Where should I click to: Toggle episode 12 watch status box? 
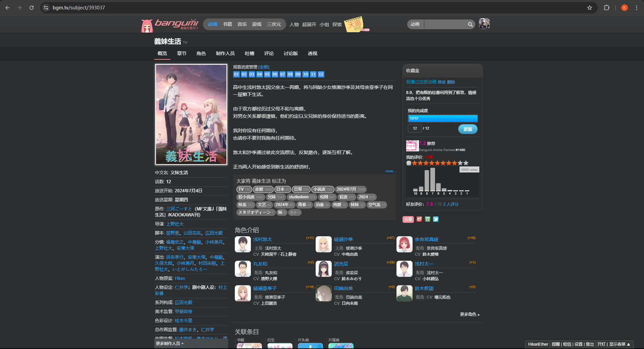321,74
